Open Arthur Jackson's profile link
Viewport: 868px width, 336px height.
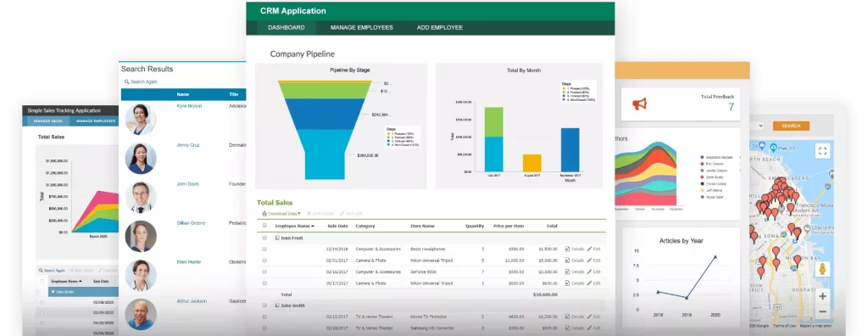coord(192,300)
